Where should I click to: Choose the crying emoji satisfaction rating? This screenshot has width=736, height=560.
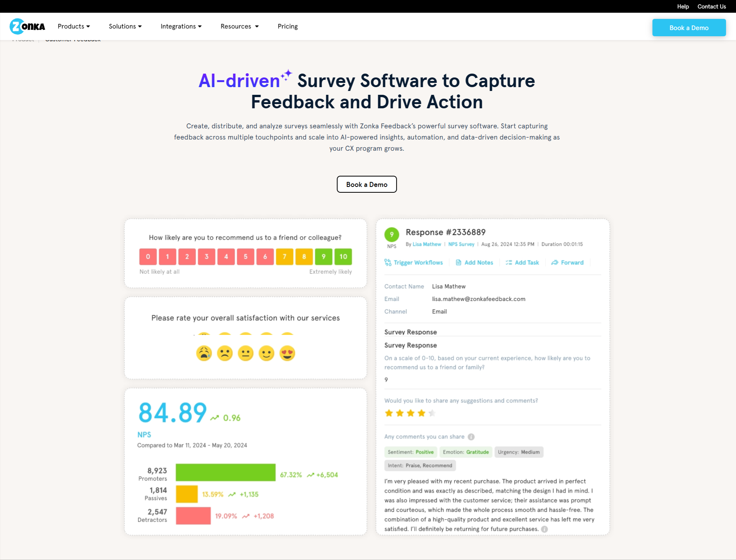point(205,353)
